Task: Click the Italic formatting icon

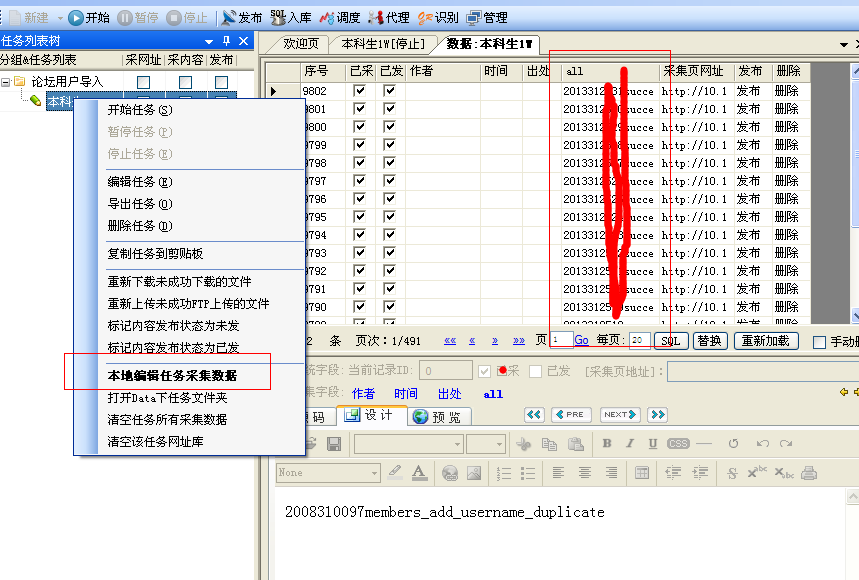Action: coord(629,444)
